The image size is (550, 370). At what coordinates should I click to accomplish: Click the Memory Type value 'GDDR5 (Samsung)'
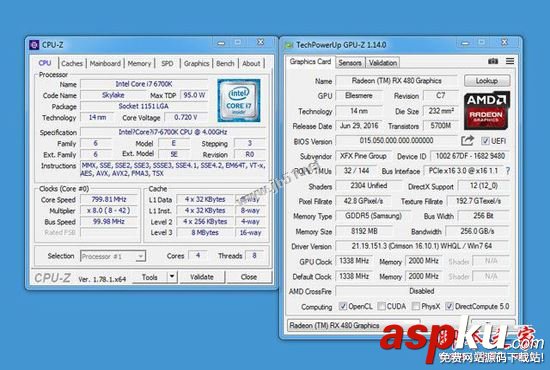[x=373, y=216]
